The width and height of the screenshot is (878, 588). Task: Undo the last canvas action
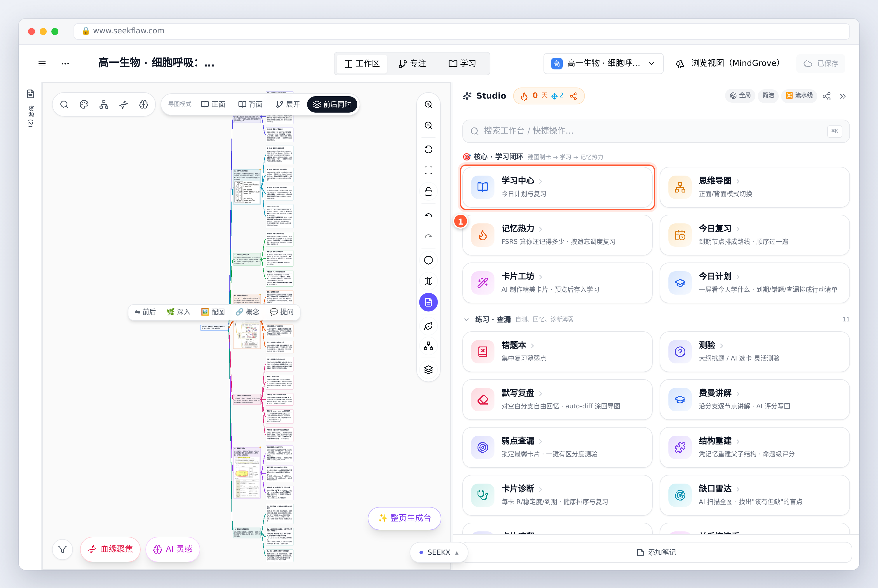pyautogui.click(x=428, y=215)
